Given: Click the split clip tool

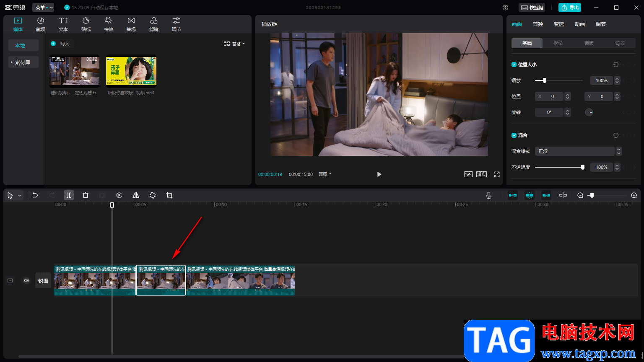Looking at the screenshot, I should pyautogui.click(x=69, y=195).
